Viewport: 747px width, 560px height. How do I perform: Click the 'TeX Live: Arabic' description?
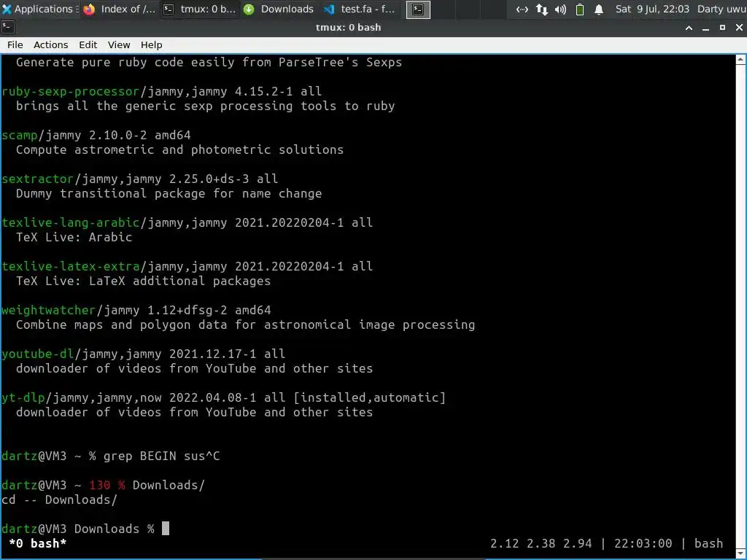tap(74, 237)
